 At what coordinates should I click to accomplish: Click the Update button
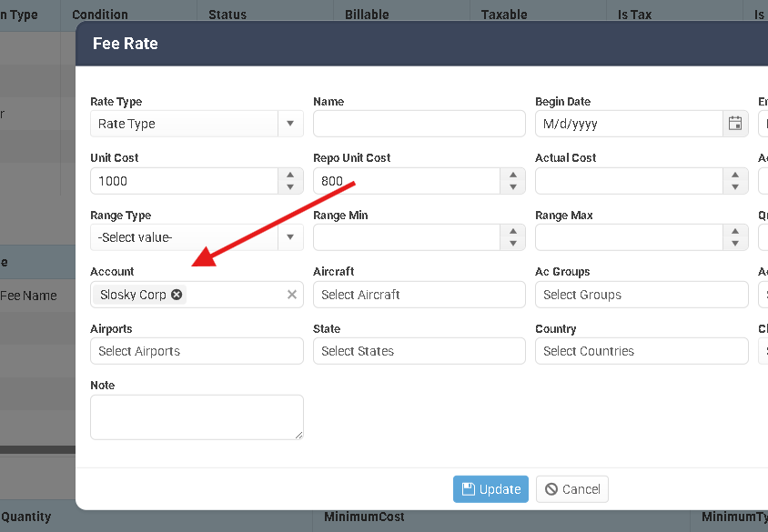490,489
